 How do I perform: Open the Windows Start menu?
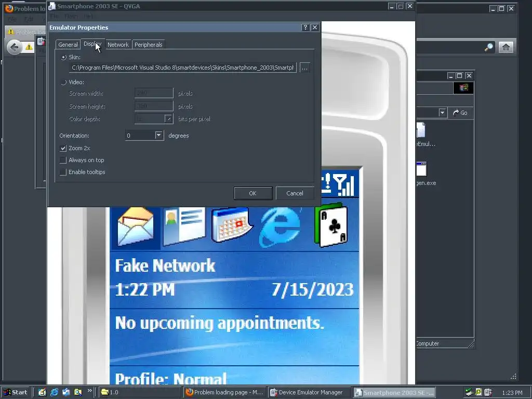(x=16, y=392)
